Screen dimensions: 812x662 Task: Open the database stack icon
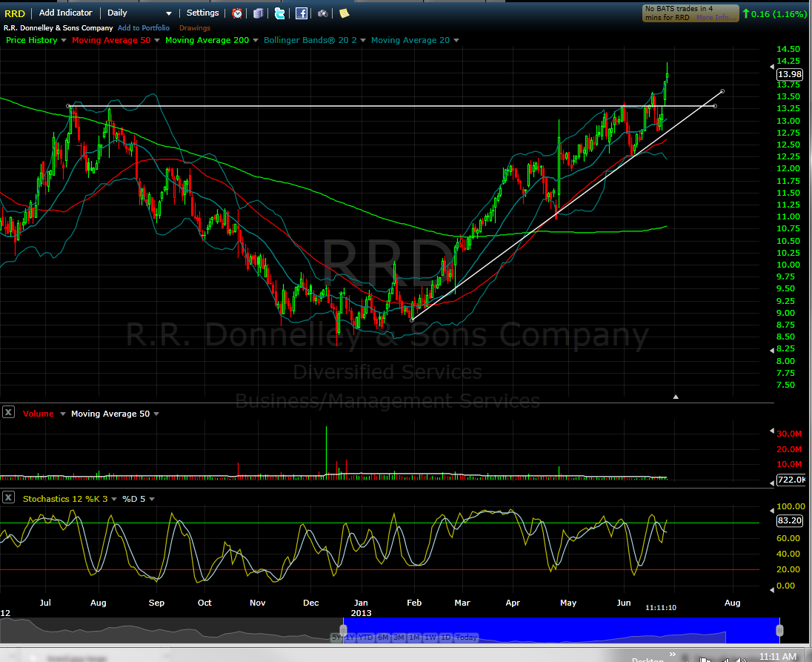[x=259, y=13]
